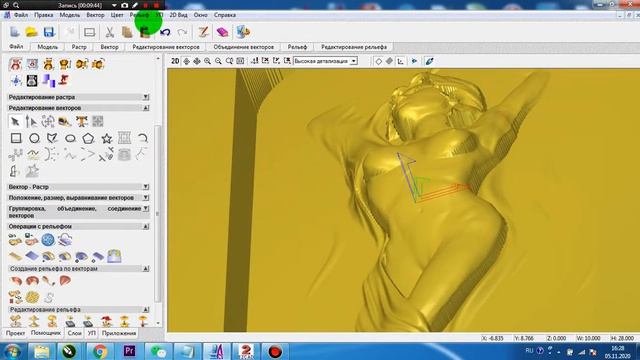Image resolution: width=640 pixels, height=360 pixels.
Task: Click the blue overlapping squares icon
Action: (x=49, y=80)
